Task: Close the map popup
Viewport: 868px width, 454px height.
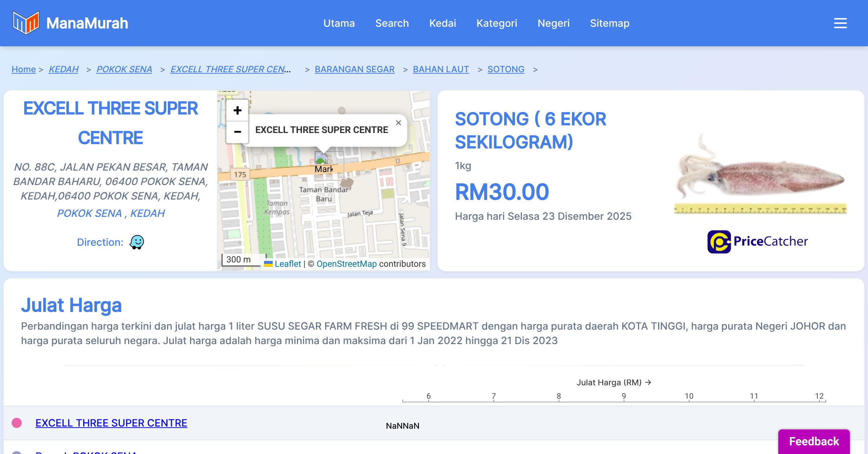Action: pyautogui.click(x=398, y=123)
